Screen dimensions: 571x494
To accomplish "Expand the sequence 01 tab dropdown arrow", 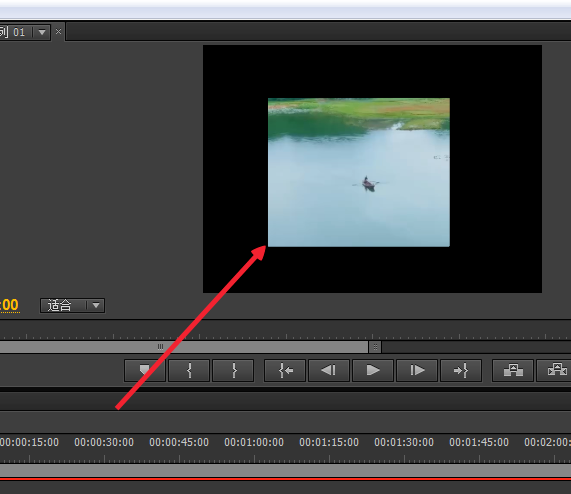I will click(x=42, y=32).
